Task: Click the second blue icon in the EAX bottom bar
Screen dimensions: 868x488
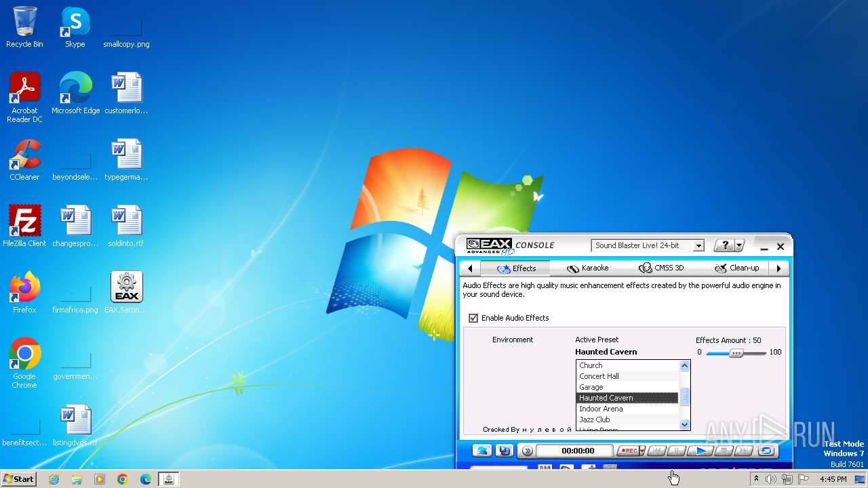Action: (505, 451)
